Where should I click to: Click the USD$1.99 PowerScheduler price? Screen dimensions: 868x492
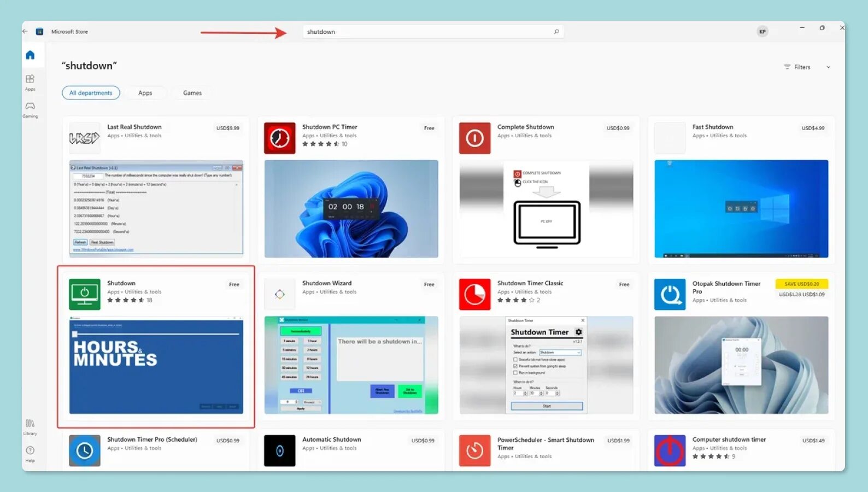pyautogui.click(x=619, y=441)
